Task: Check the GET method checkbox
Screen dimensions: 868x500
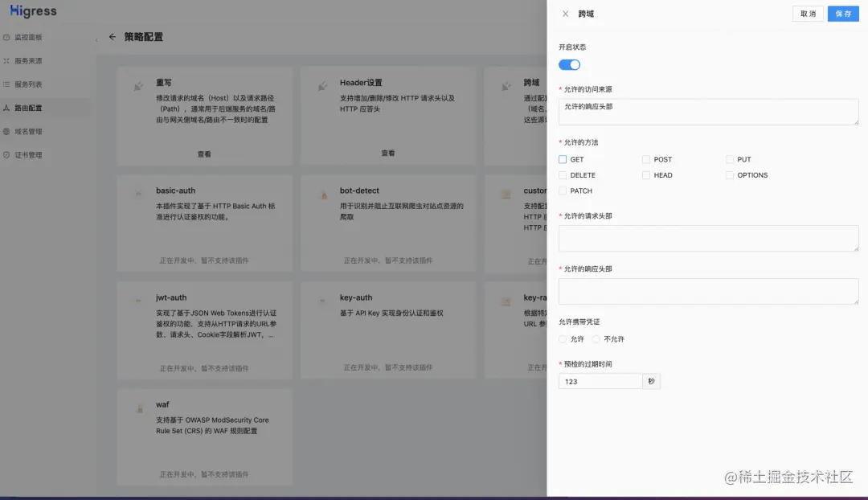Action: pos(563,159)
